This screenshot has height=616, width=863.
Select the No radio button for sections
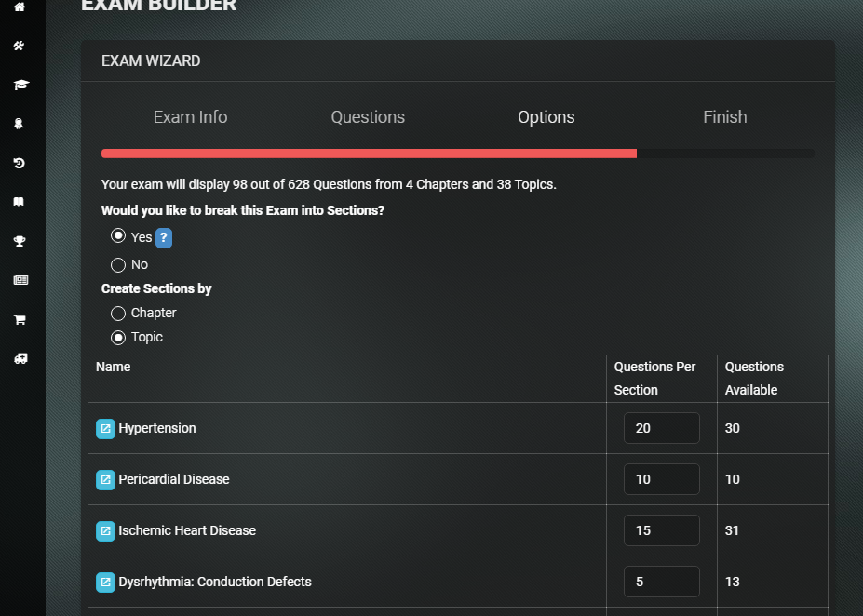[118, 265]
